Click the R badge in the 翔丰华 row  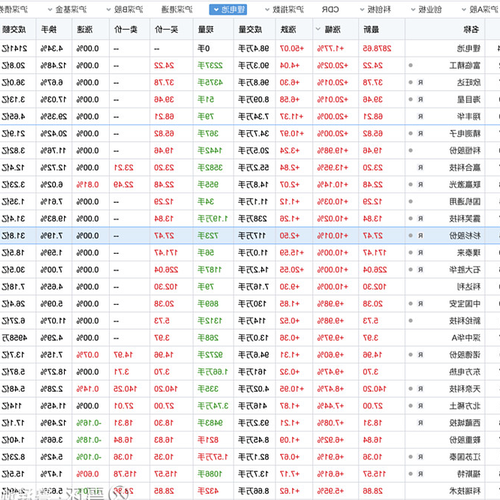click(x=420, y=116)
